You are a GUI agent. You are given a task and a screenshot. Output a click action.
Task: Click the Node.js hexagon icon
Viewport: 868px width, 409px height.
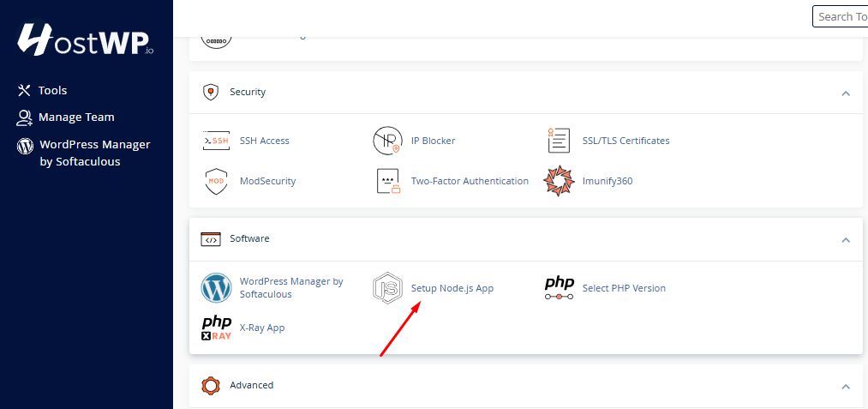(x=387, y=288)
